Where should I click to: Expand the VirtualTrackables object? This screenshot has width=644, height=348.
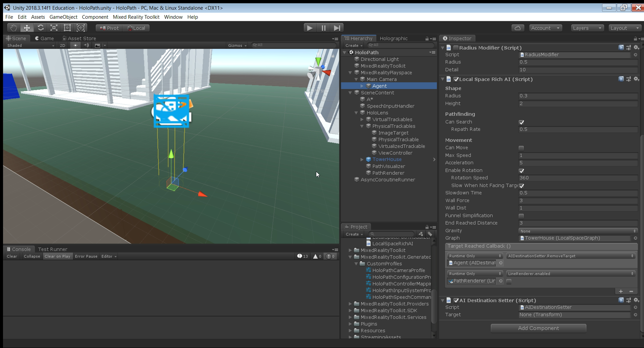point(362,119)
